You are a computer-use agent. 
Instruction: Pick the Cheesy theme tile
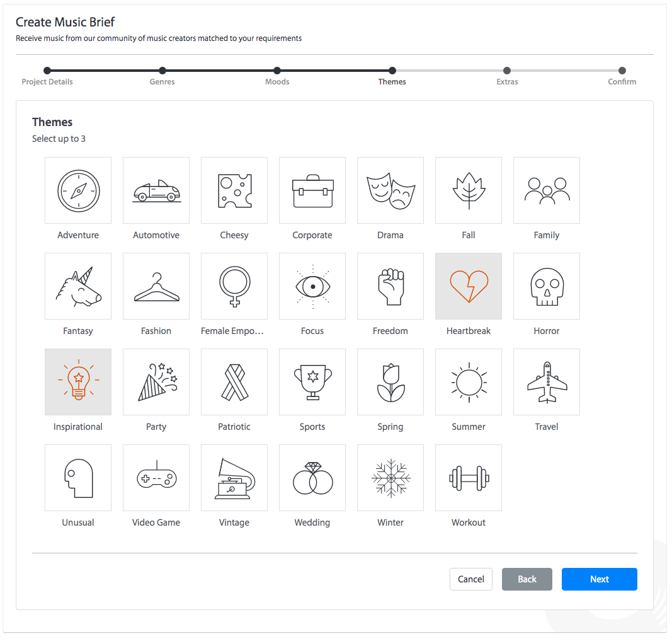tap(234, 190)
